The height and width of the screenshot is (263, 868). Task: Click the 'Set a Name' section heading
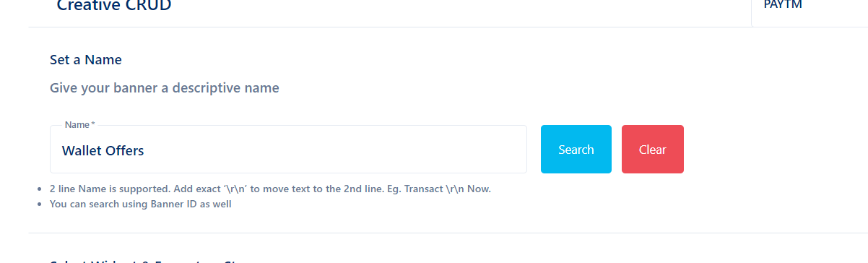86,59
